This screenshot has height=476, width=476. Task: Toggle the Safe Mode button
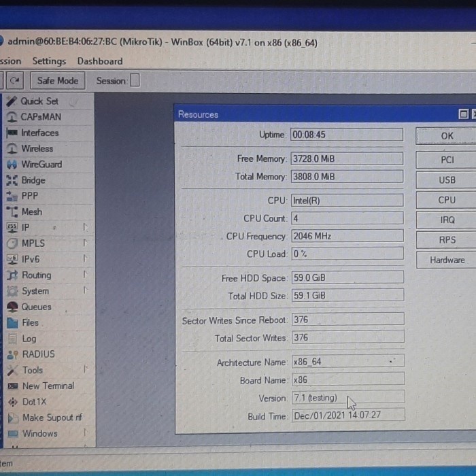[x=58, y=81]
